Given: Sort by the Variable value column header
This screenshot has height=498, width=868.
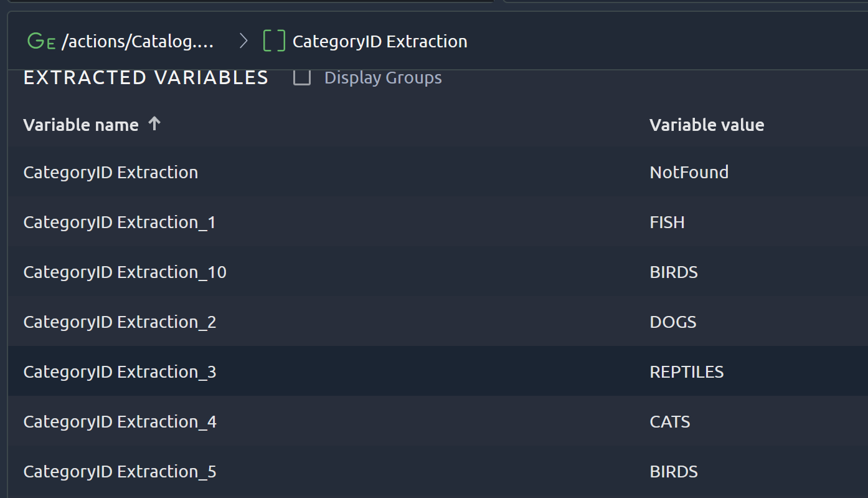Looking at the screenshot, I should [707, 125].
